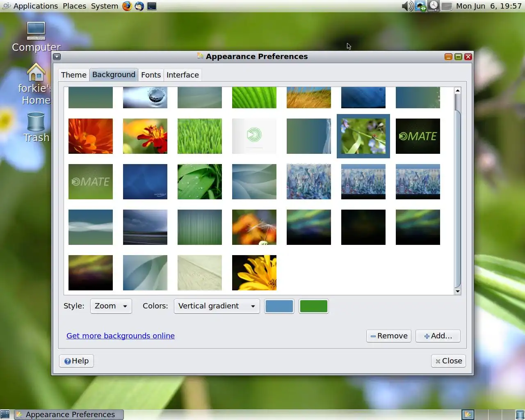The image size is (525, 420).
Task: Close the dialog with Close button
Action: (x=449, y=361)
